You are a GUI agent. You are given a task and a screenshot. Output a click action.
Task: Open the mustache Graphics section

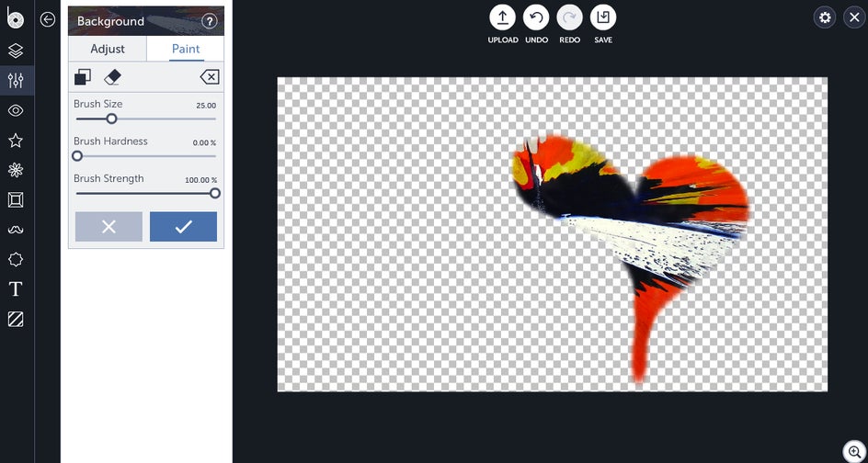(x=16, y=230)
